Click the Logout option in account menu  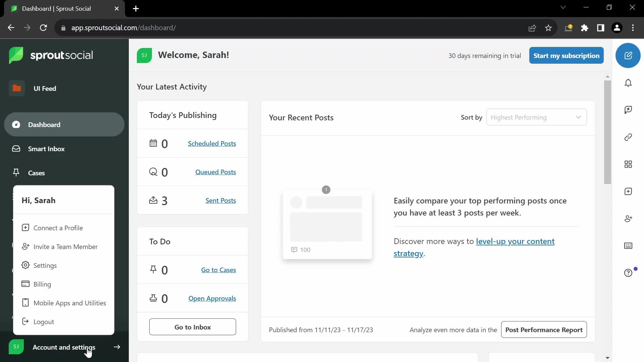pyautogui.click(x=44, y=321)
